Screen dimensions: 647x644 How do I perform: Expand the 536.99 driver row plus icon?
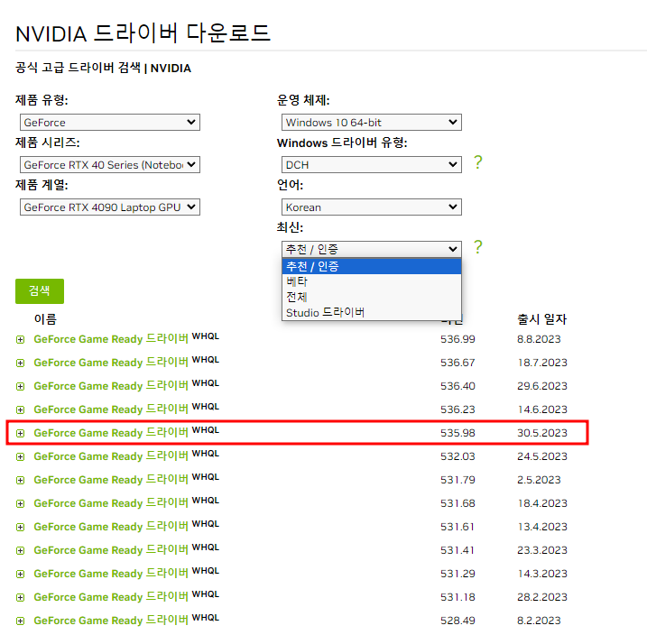(x=20, y=339)
